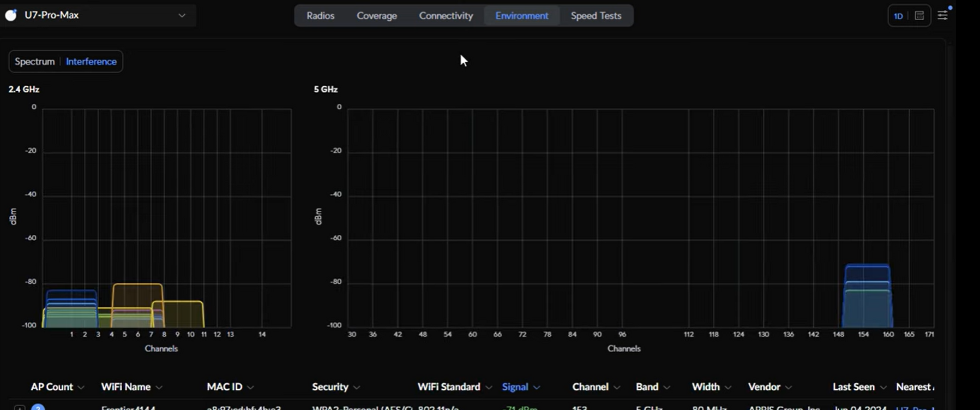This screenshot has width=980, height=410.
Task: Expand the WiFi Name column options
Action: [159, 388]
